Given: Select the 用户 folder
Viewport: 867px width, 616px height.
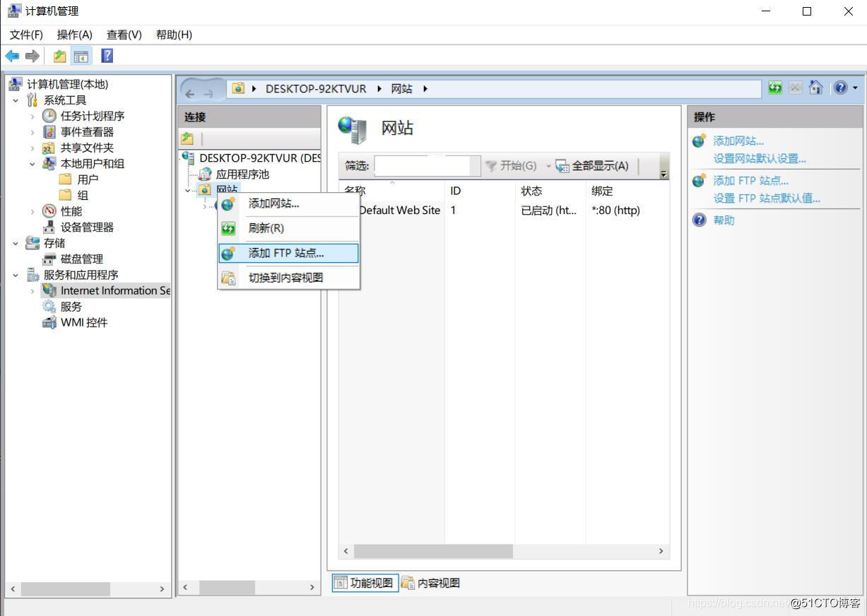Looking at the screenshot, I should 88,179.
